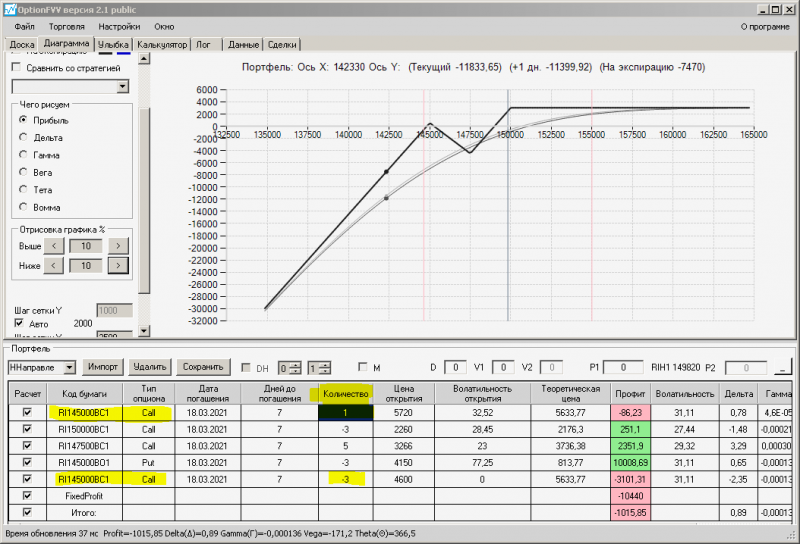Screen dimensions: 800x544
Task: Select the Дельта radio button
Action: 23,137
